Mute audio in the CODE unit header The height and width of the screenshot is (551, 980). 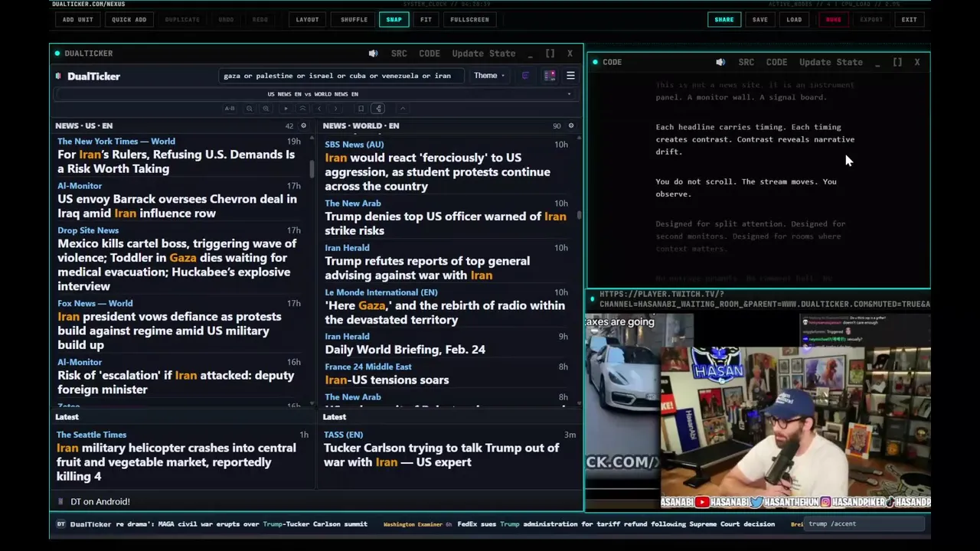click(720, 62)
